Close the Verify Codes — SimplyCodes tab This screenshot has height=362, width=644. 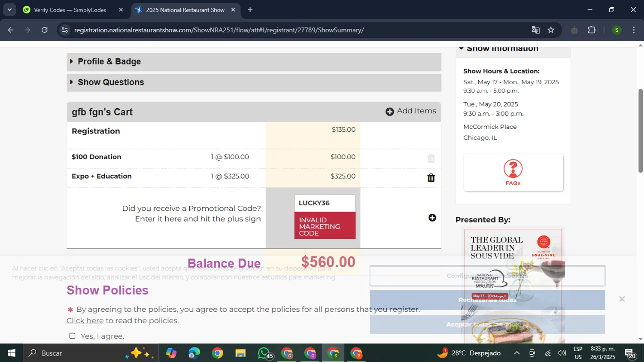pyautogui.click(x=121, y=10)
